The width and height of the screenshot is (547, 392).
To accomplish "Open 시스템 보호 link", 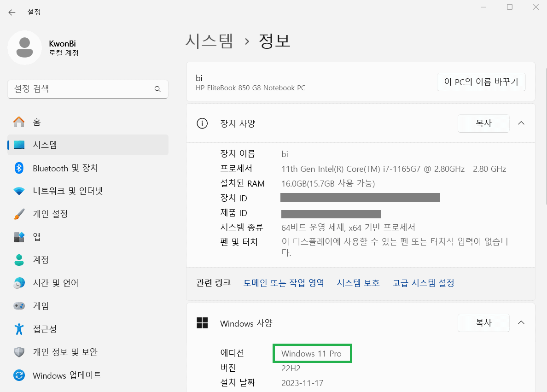I will tap(358, 283).
